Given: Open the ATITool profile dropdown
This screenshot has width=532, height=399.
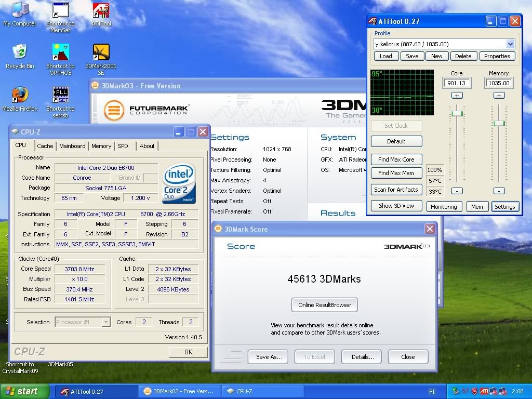Looking at the screenshot, I should click(x=510, y=44).
